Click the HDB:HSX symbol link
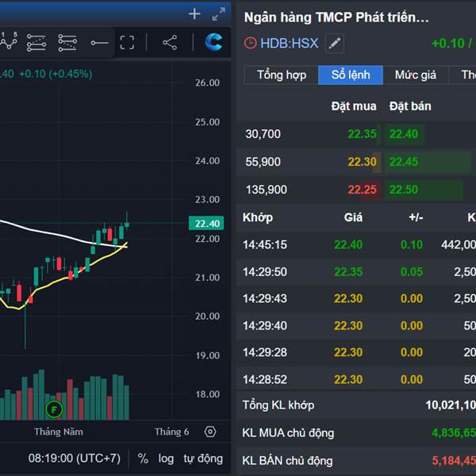The width and height of the screenshot is (476, 476). pos(289,43)
